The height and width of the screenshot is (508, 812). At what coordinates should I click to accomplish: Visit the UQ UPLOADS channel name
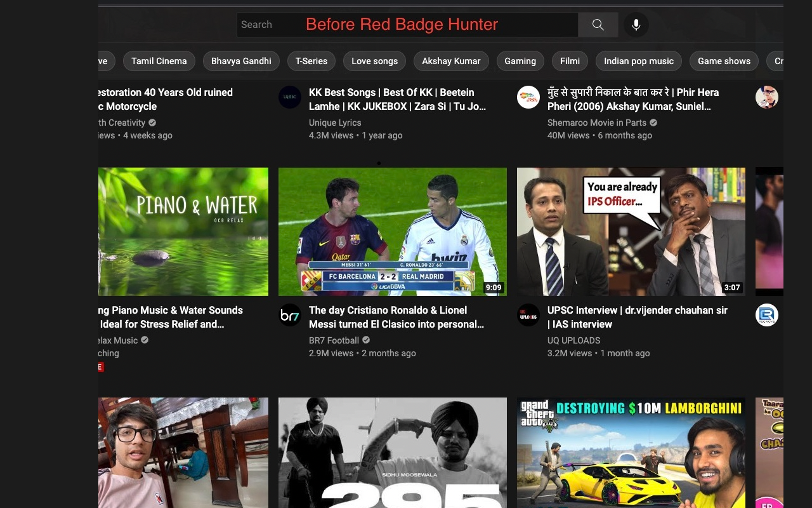coord(574,340)
